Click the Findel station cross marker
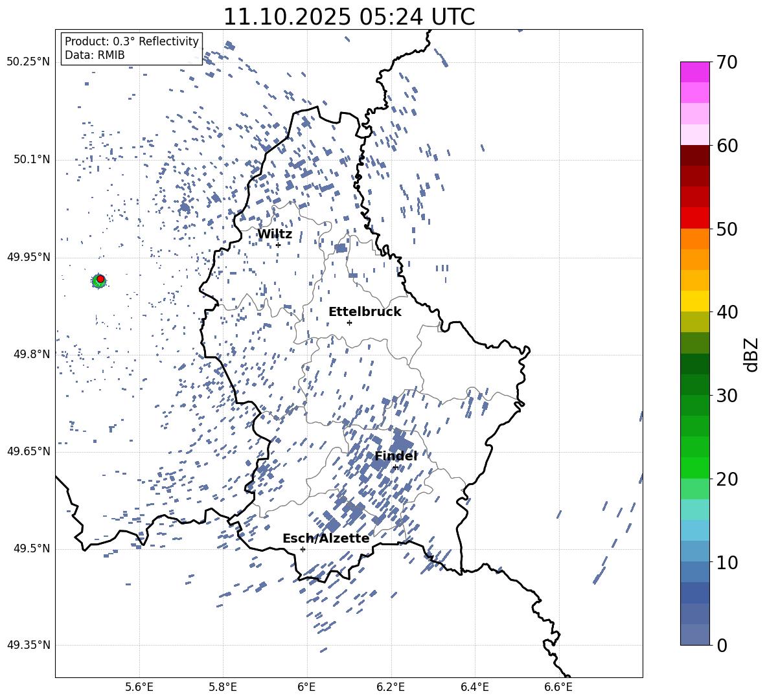The height and width of the screenshot is (700, 767). (396, 468)
